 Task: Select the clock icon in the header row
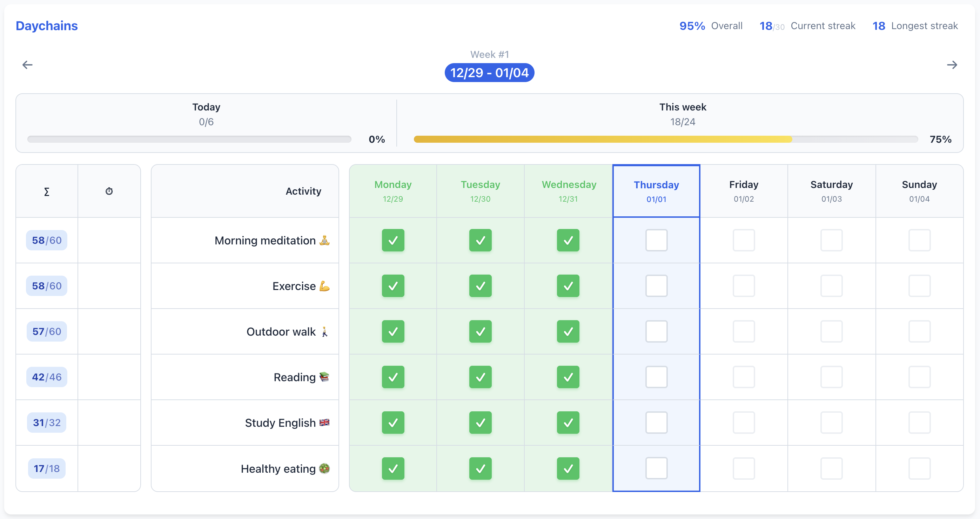pos(109,191)
